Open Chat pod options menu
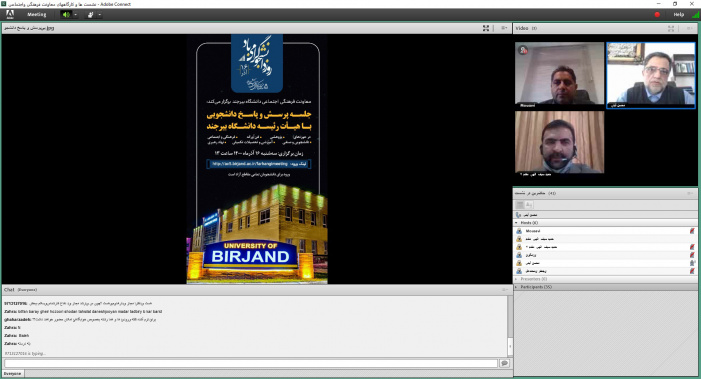Screen dimensions: 701x379 click(504, 290)
